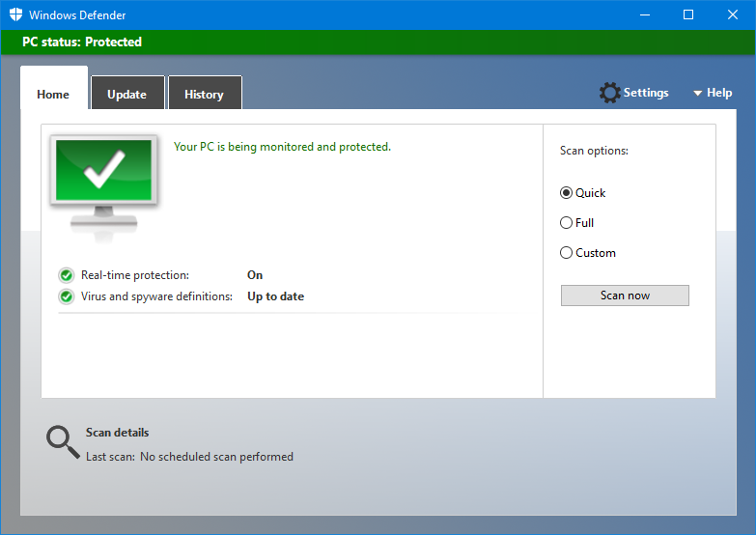This screenshot has height=535, width=756.
Task: Click the Real-time protection green check icon
Action: 66,275
